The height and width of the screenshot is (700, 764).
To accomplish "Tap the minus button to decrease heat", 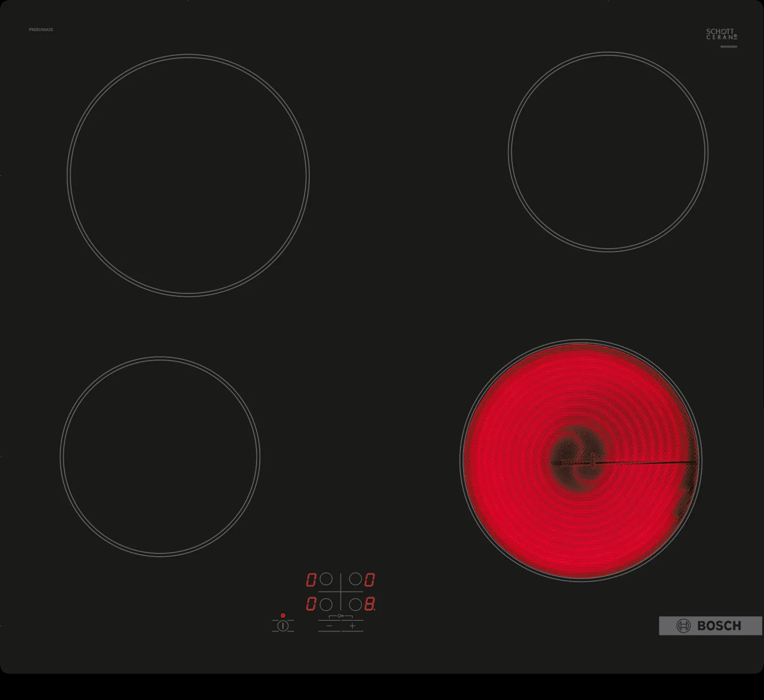I will (x=329, y=626).
